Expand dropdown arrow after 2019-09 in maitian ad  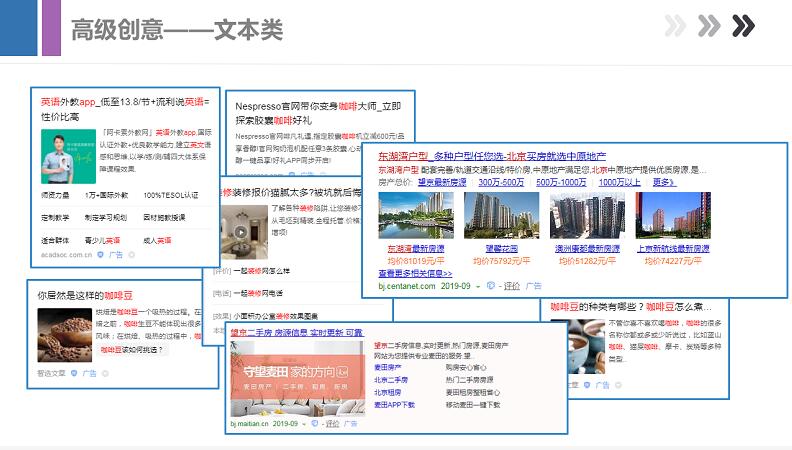pos(306,424)
